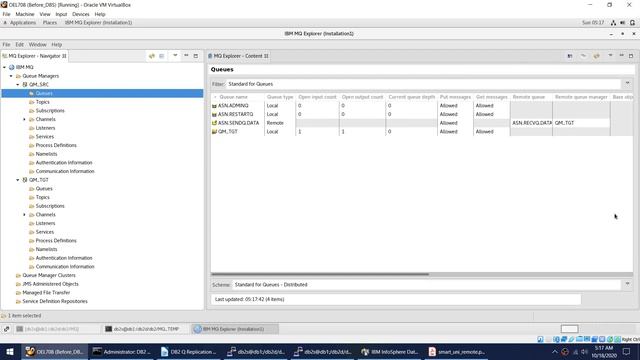
Task: Collapse the Queue Managers folder
Action: (x=11, y=76)
